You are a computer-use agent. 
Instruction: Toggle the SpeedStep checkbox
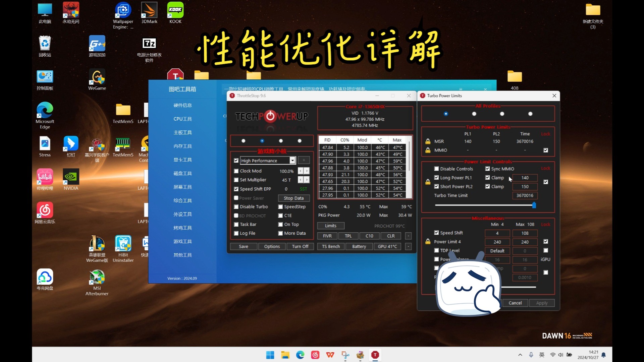point(280,207)
